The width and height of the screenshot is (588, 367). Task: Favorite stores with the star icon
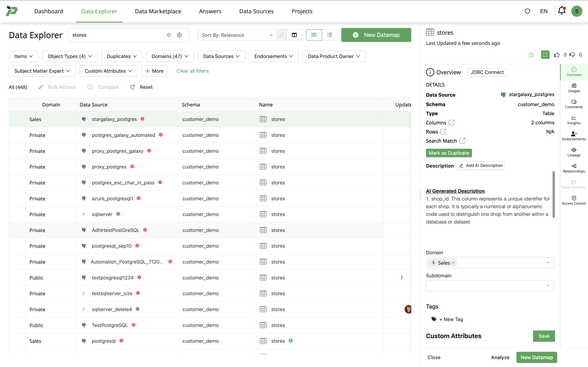point(531,55)
